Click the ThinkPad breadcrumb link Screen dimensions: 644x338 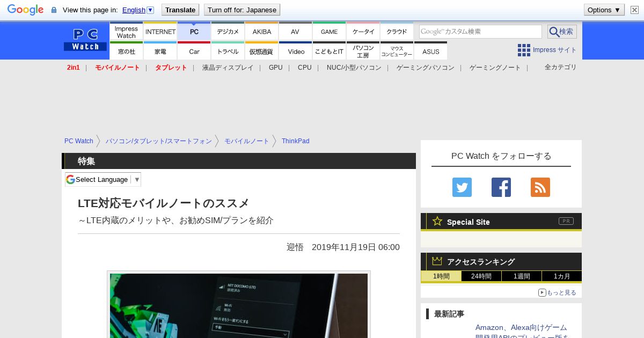[x=296, y=141]
